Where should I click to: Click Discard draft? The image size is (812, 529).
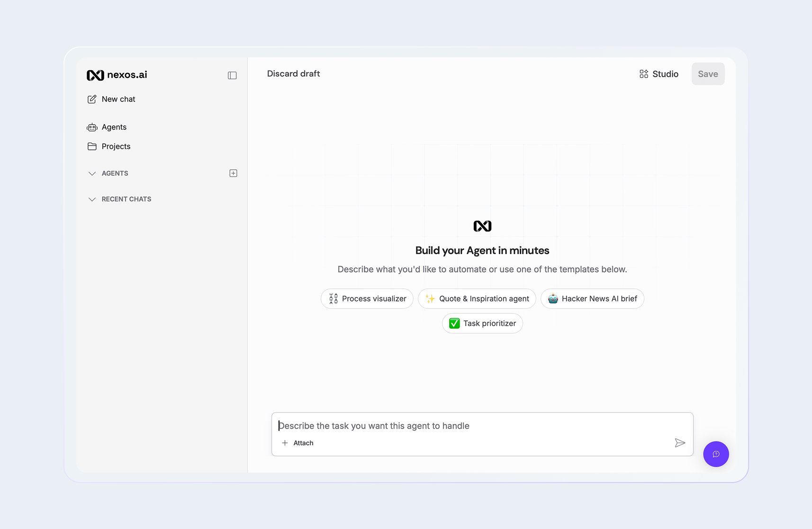(x=293, y=73)
